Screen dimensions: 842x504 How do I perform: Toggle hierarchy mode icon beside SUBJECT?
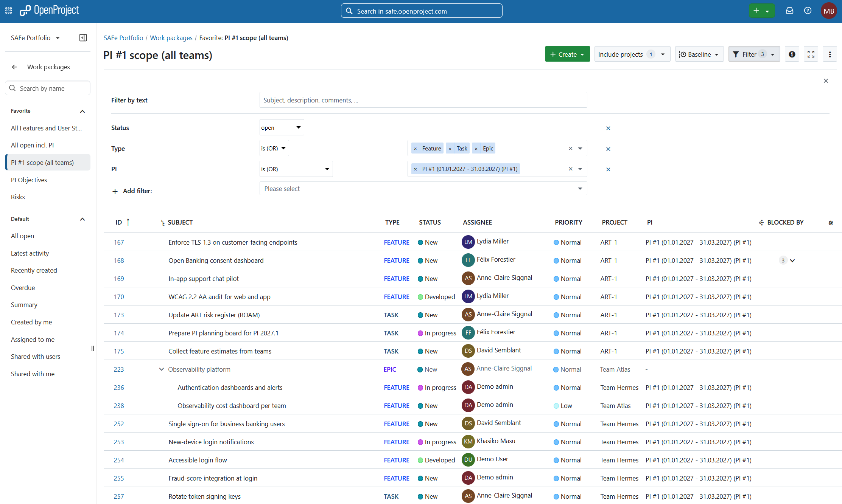pyautogui.click(x=163, y=223)
